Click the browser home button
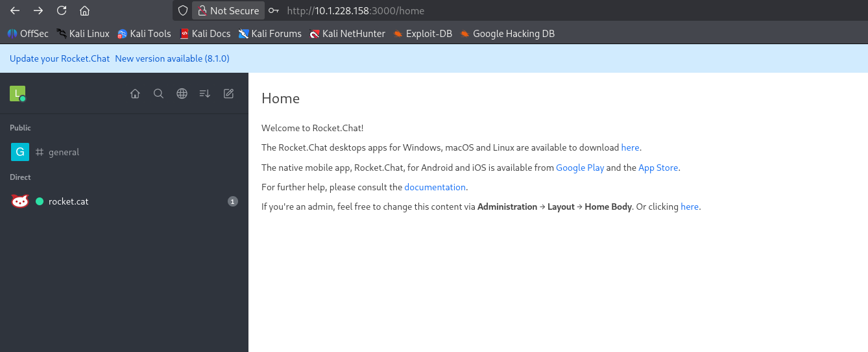Viewport: 868px width, 352px height. coord(84,10)
